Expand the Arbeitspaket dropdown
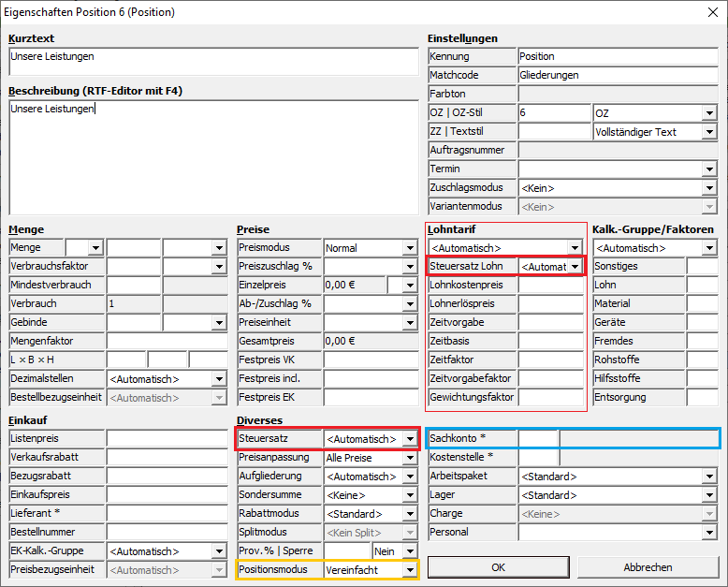The image size is (728, 587). tap(709, 477)
